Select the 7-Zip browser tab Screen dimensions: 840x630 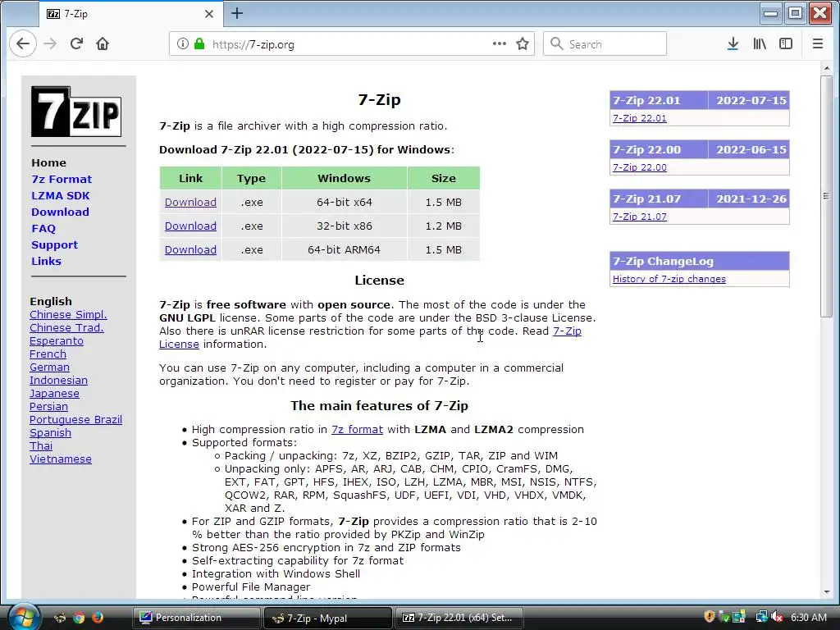(130, 14)
